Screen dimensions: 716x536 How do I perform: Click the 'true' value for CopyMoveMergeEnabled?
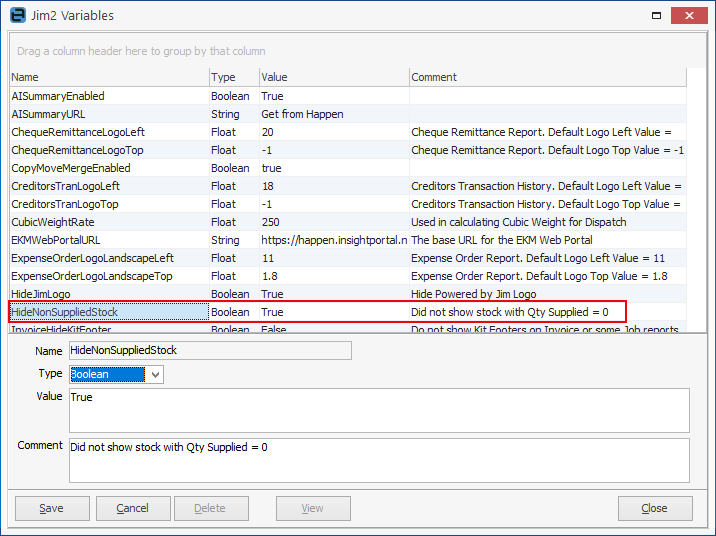[x=334, y=168]
